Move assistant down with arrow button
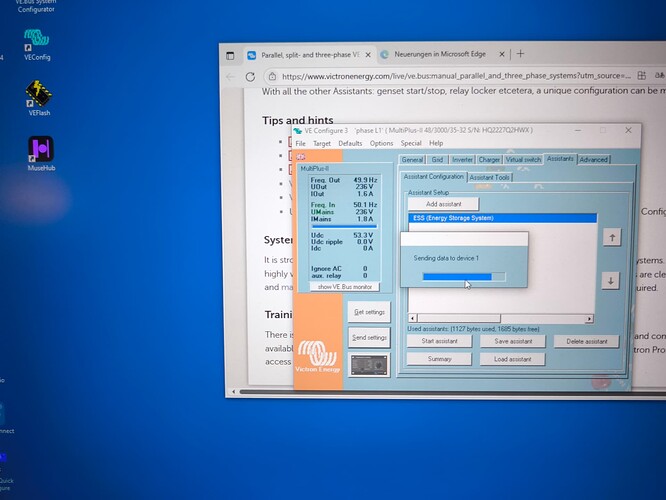The width and height of the screenshot is (666, 500). pyautogui.click(x=610, y=281)
